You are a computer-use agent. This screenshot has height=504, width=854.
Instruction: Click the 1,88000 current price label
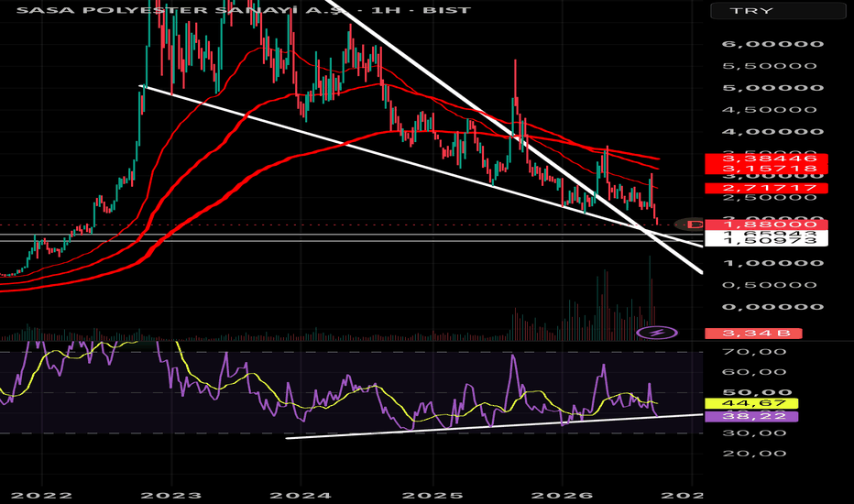pyautogui.click(x=766, y=225)
